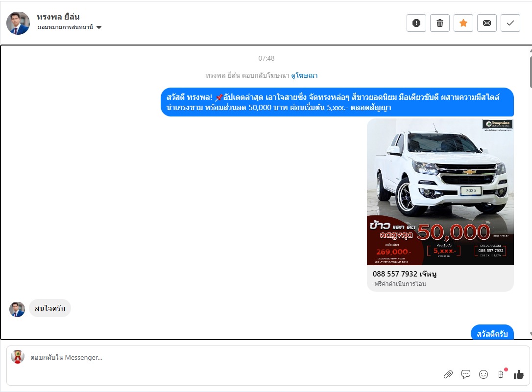The image size is (532, 392).
Task: Click the scrollbar down arrow in chat
Action: (530, 334)
